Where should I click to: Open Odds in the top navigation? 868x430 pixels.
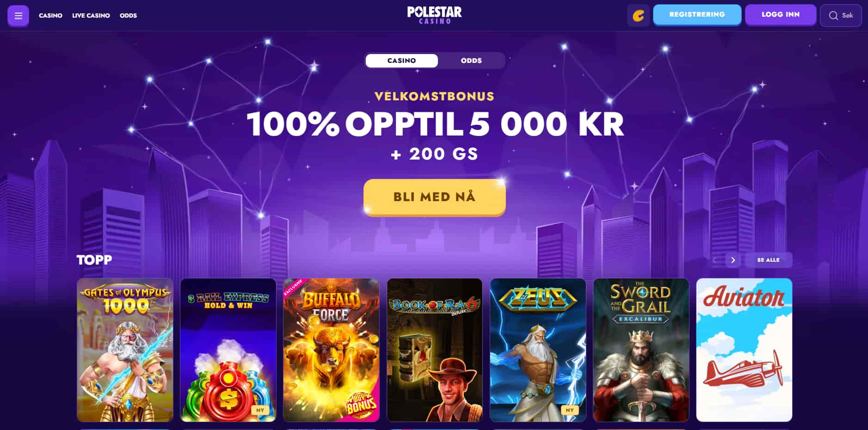coord(128,16)
